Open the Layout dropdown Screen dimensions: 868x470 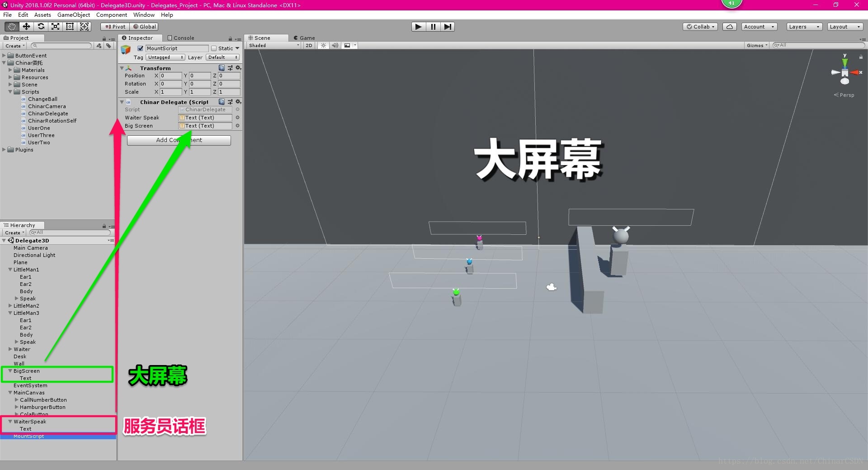tap(845, 27)
